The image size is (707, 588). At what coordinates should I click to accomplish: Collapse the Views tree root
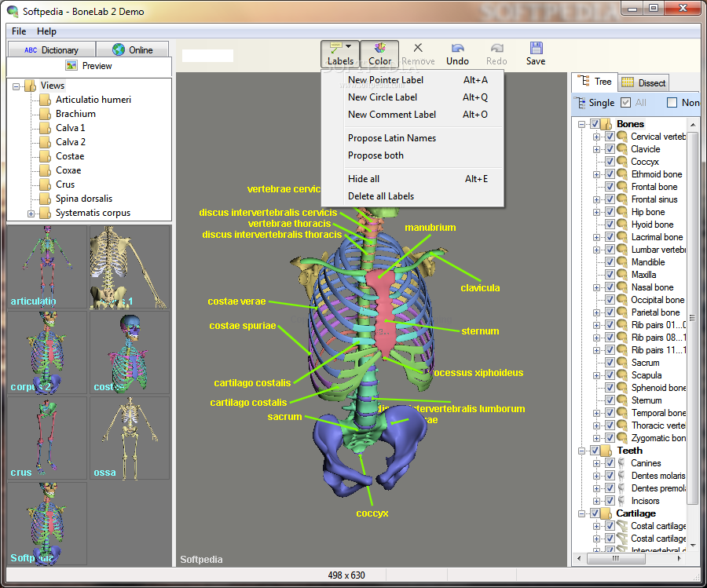pos(16,86)
